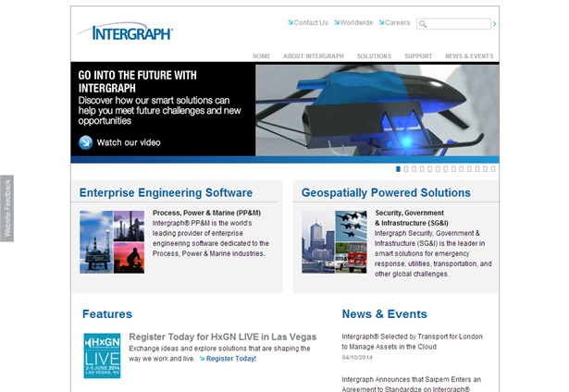Image resolution: width=569 pixels, height=392 pixels.
Task: Click the Features heading
Action: [x=107, y=314]
